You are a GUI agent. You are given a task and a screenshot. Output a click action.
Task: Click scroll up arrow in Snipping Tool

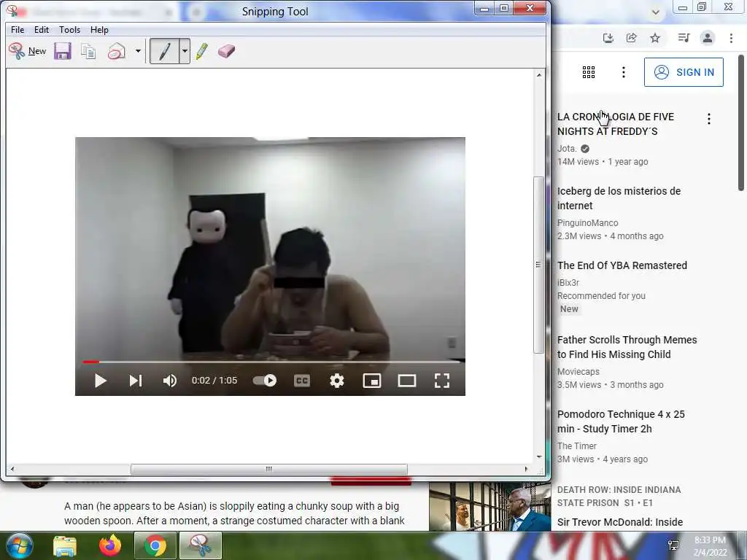pyautogui.click(x=539, y=75)
